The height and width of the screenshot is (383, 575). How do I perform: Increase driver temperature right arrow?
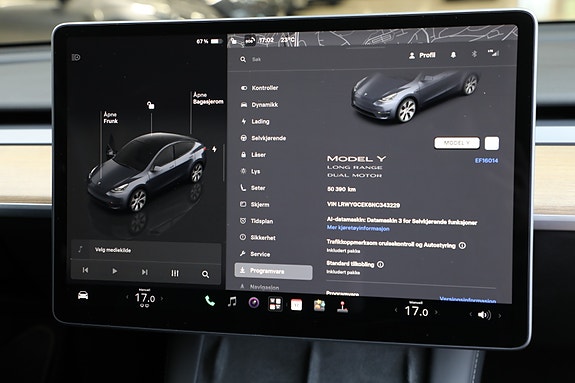click(162, 299)
